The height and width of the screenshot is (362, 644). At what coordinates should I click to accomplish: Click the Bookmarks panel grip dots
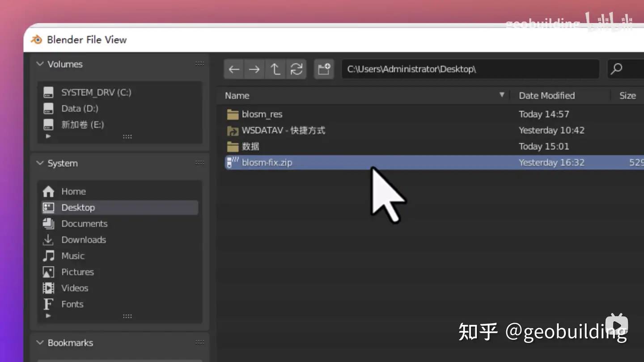tap(200, 343)
